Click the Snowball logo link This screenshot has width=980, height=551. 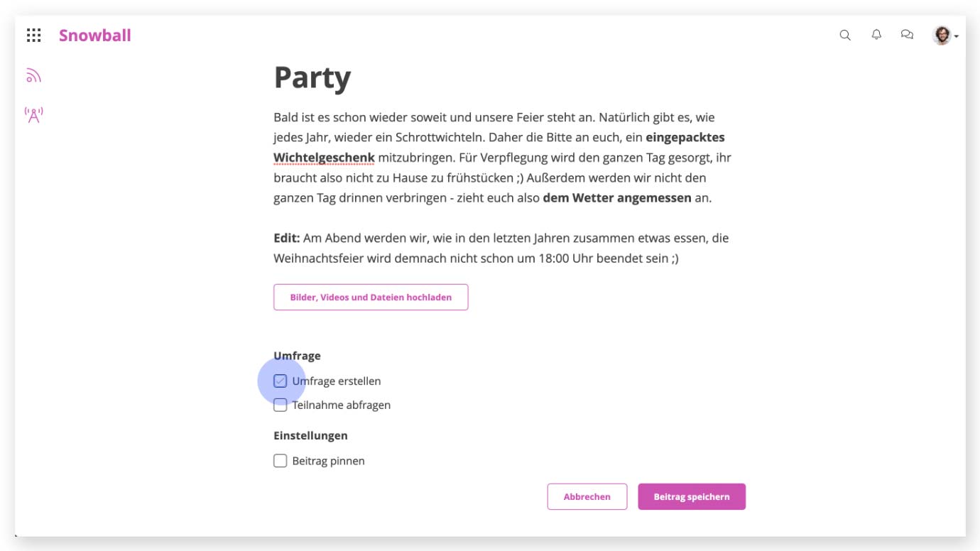[95, 36]
